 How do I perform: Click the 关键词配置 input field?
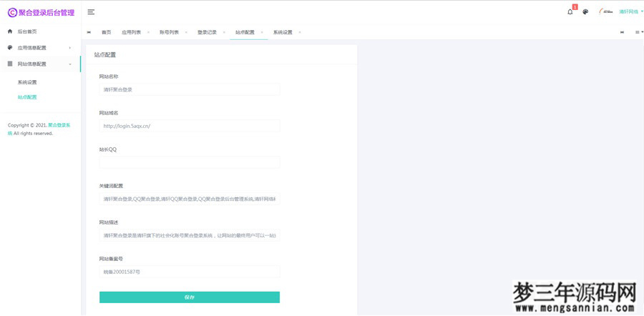point(190,199)
